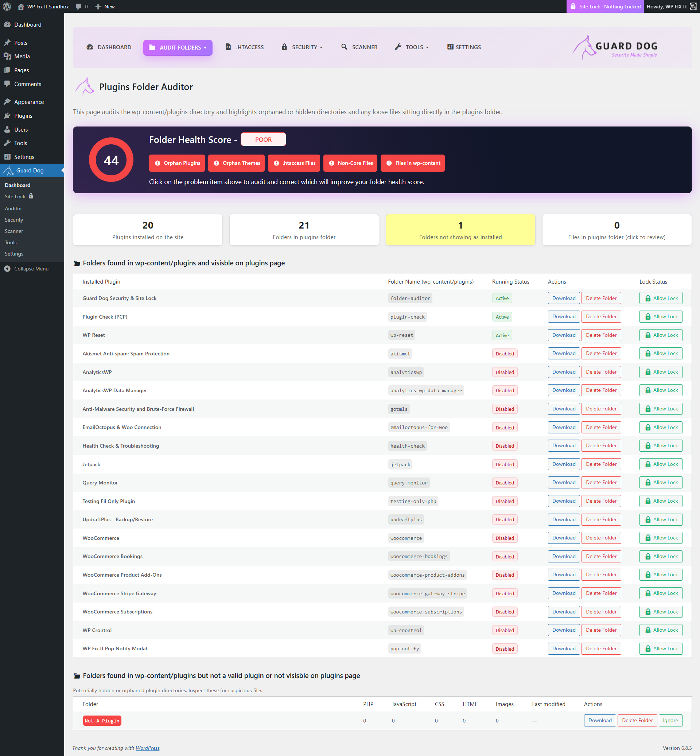Image resolution: width=700 pixels, height=756 pixels.
Task: Click the Site Lock padlock icon in sidebar
Action: tap(31, 196)
